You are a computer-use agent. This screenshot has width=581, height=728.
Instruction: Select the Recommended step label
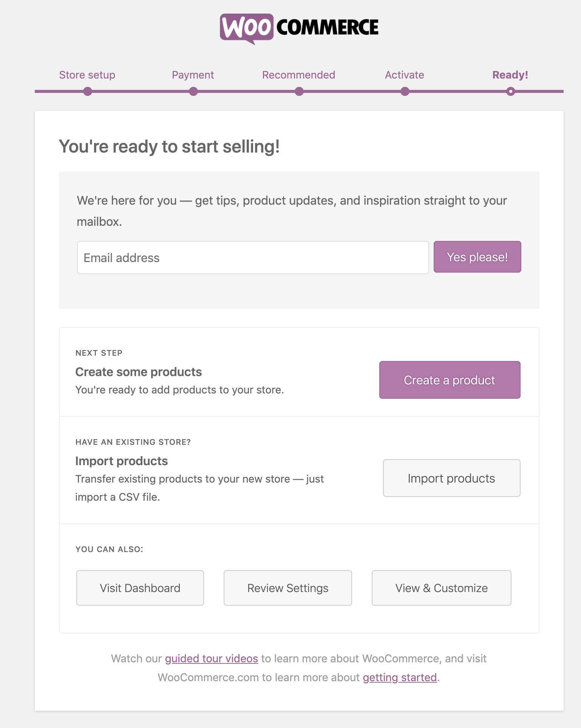tap(299, 75)
